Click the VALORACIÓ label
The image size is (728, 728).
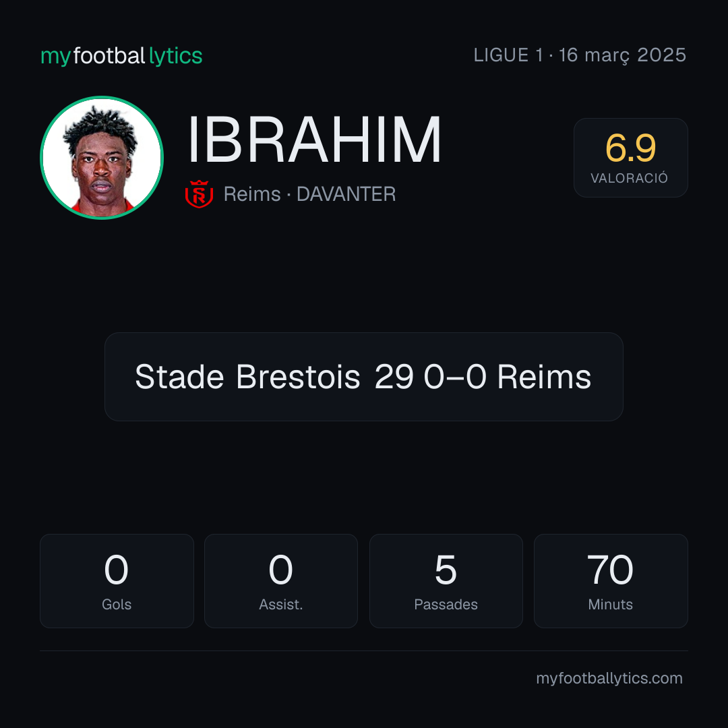pyautogui.click(x=629, y=178)
